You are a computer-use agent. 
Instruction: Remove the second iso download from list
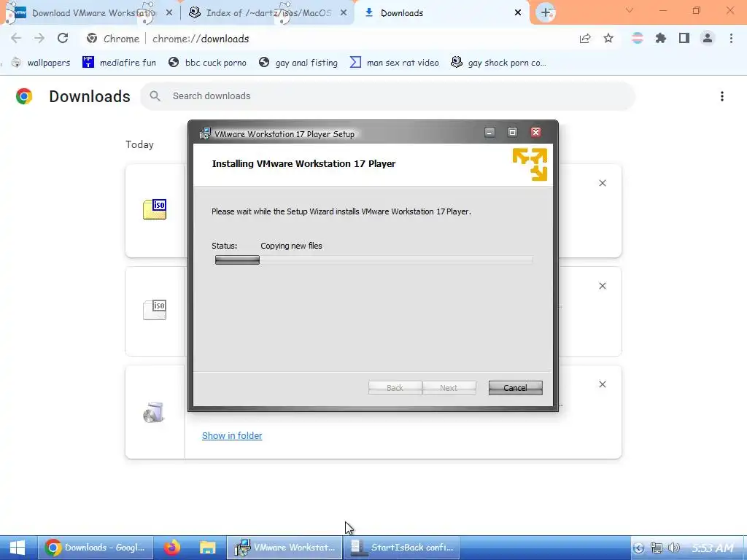point(602,286)
